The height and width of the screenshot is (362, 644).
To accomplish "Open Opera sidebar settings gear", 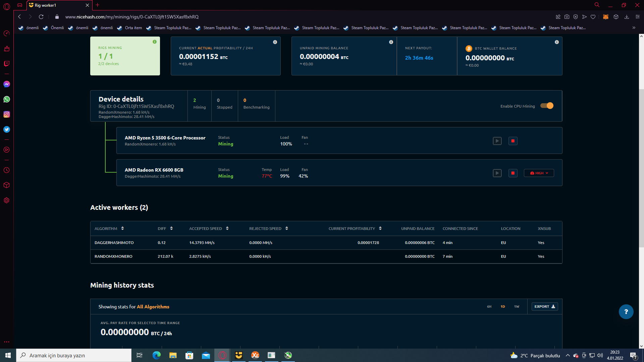I will [x=7, y=200].
